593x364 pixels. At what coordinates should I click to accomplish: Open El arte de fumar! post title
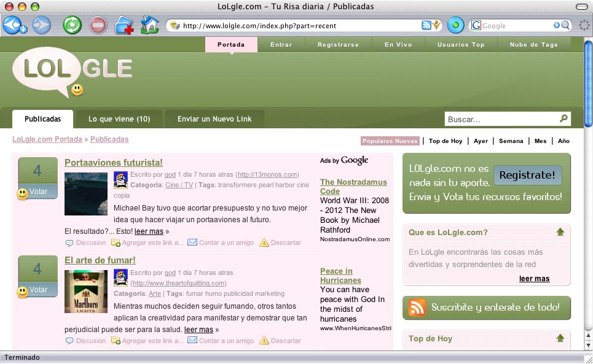click(100, 260)
